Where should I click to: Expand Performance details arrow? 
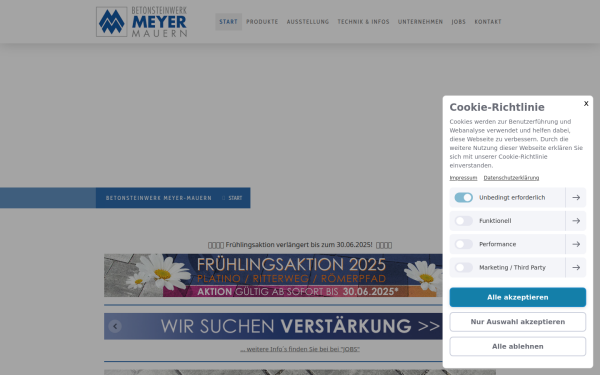[576, 244]
